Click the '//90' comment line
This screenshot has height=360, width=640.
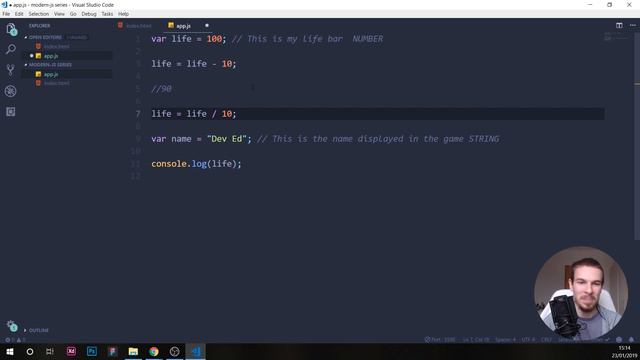[x=161, y=89]
